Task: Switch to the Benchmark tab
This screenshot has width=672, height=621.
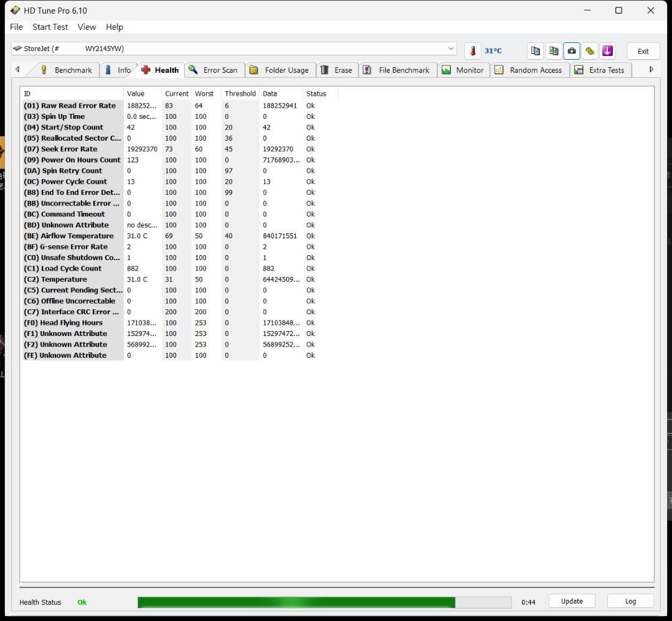Action: (x=67, y=70)
